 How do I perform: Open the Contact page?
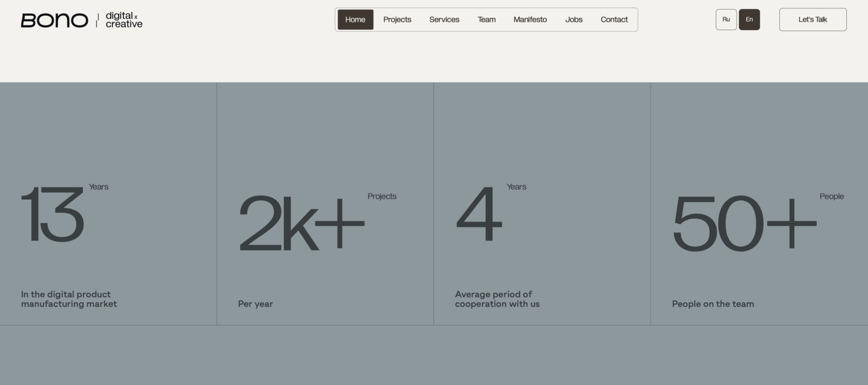(614, 20)
